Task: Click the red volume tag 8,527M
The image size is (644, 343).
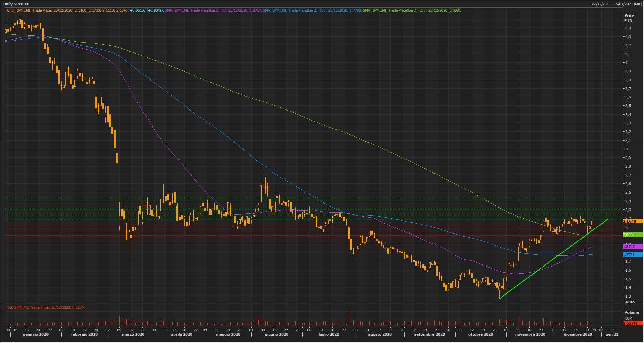Action: click(632, 323)
